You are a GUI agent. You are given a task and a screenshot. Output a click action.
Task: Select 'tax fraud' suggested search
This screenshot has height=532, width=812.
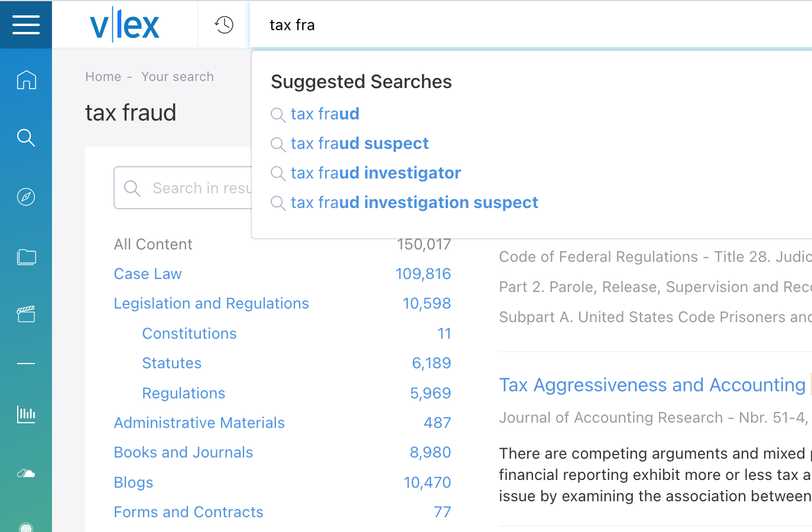pyautogui.click(x=325, y=113)
